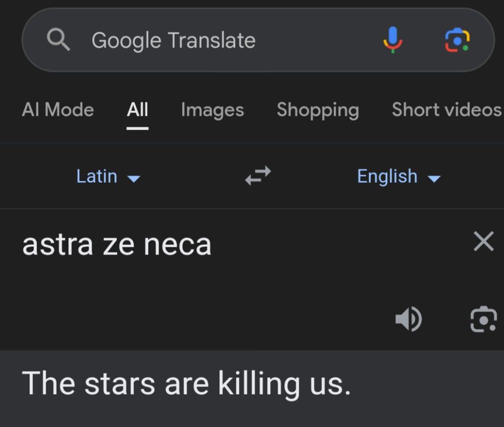Tap the magnifying glass search icon
The image size is (504, 427).
pyautogui.click(x=59, y=40)
